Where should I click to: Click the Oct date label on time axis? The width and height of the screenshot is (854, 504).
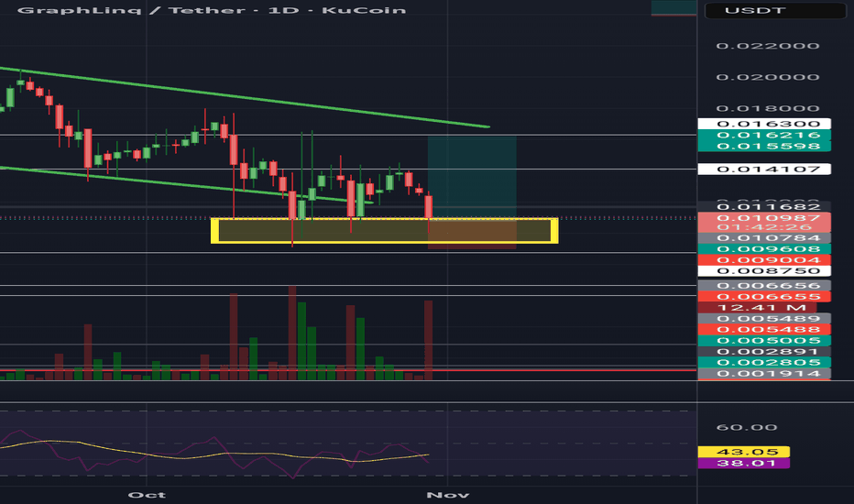pos(147,495)
